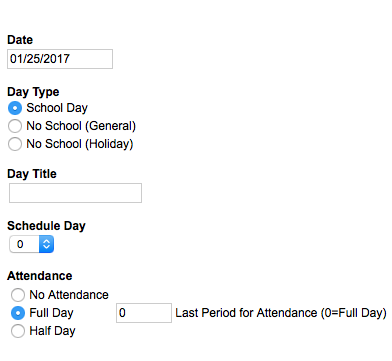The height and width of the screenshot is (361, 392).
Task: Select the School Day radio button
Action: pyautogui.click(x=15, y=108)
